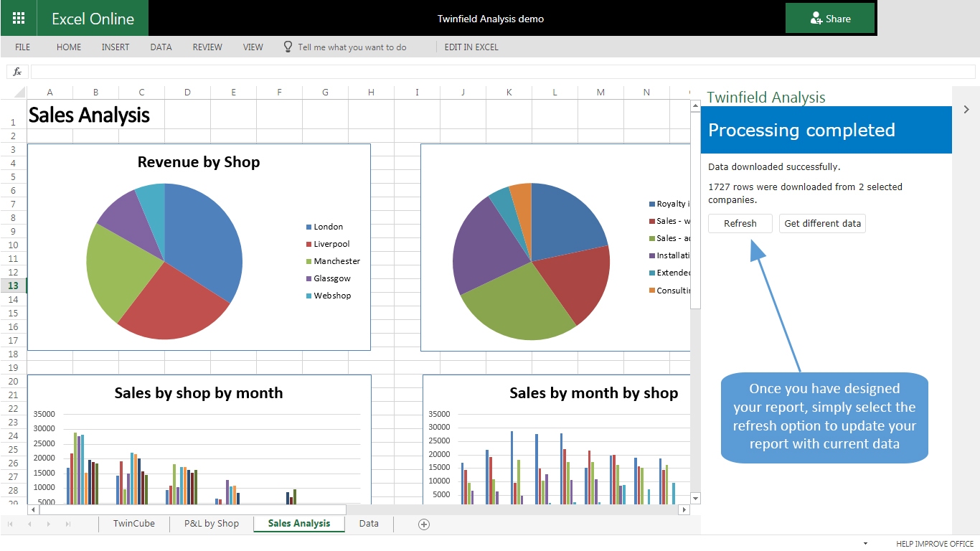This screenshot has width=980, height=551.
Task: Collapse the Twinfield Analysis pane chevron
Action: [x=966, y=110]
